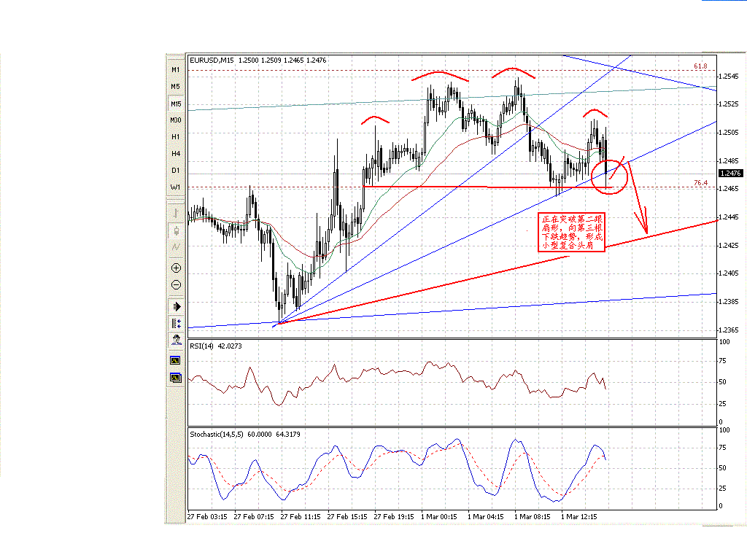Click the red Chinese annotation text box
The height and width of the screenshot is (560, 747).
(572, 232)
